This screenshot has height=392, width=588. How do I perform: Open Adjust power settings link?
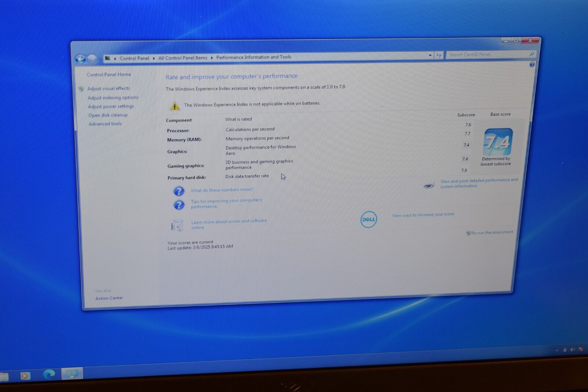coord(111,107)
